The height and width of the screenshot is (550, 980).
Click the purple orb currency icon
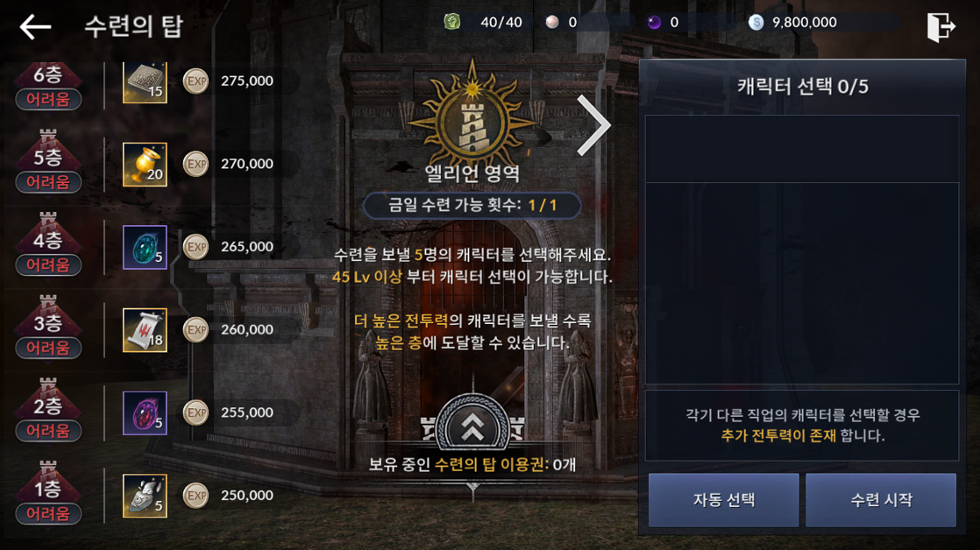coord(654,23)
